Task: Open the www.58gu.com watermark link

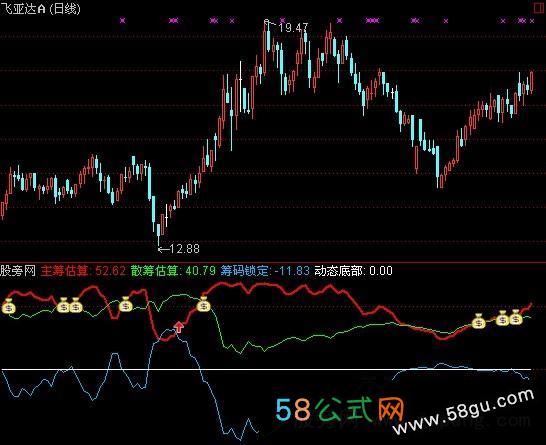Action: (463, 412)
